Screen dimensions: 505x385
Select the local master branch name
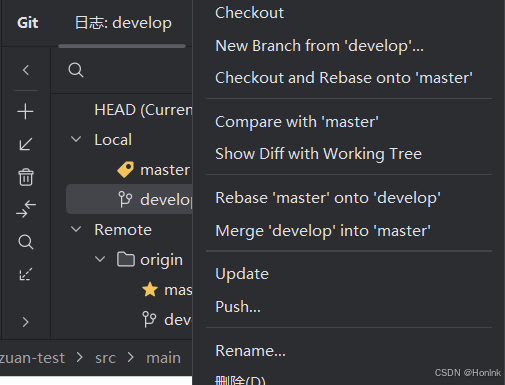pyautogui.click(x=165, y=170)
